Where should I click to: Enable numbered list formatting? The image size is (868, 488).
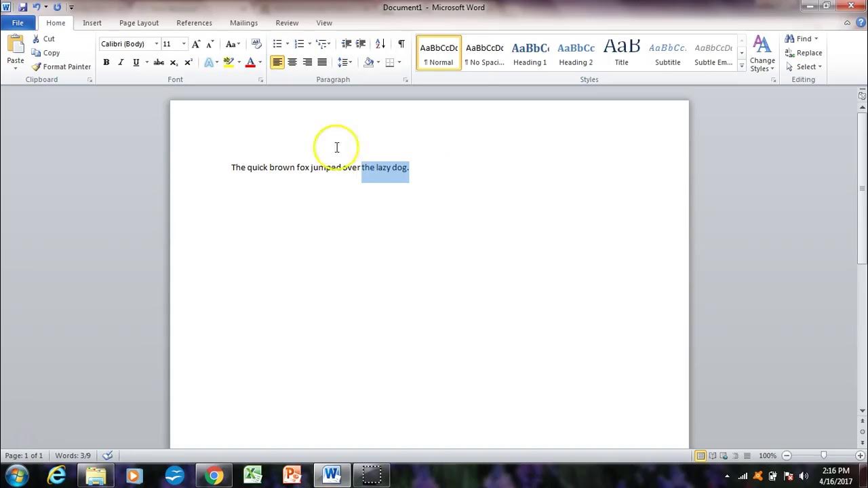[x=298, y=43]
